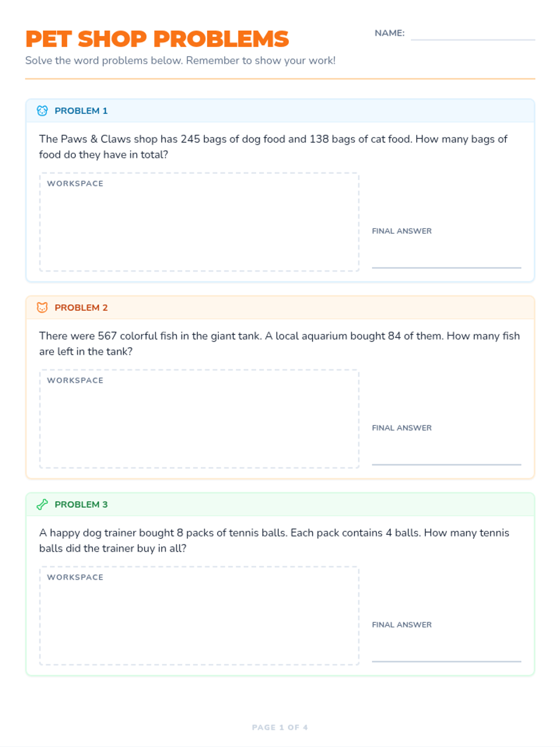
Task: Click the Page 1 of 4 footer
Action: [280, 727]
